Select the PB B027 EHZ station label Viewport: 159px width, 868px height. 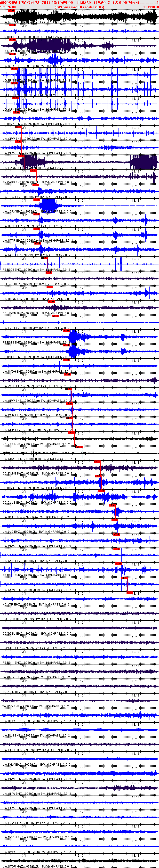pyautogui.click(x=36, y=124)
